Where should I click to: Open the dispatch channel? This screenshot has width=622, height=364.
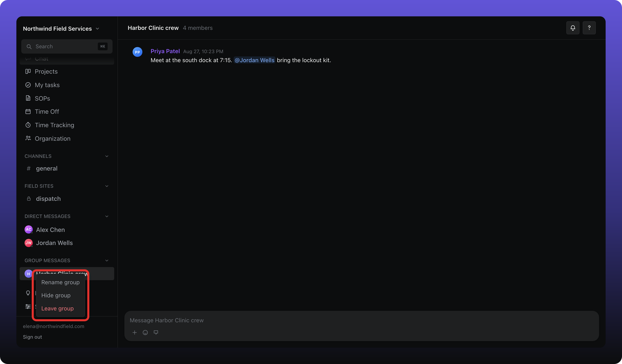(67, 199)
